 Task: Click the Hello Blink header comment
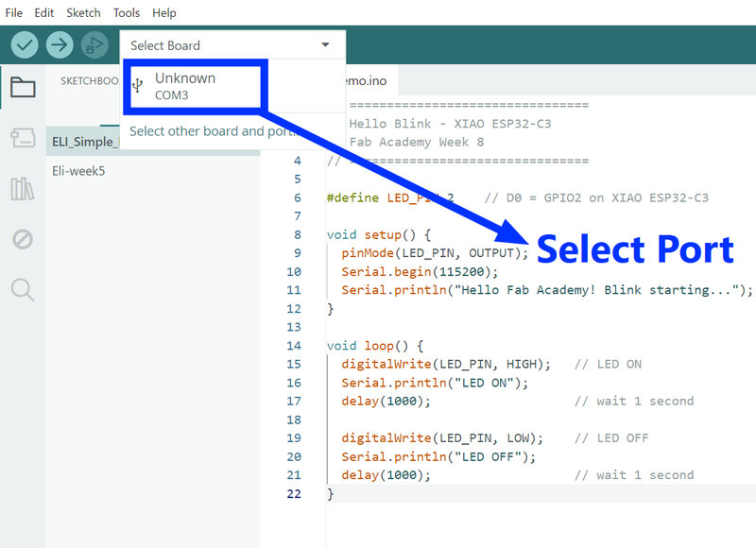pos(450,124)
